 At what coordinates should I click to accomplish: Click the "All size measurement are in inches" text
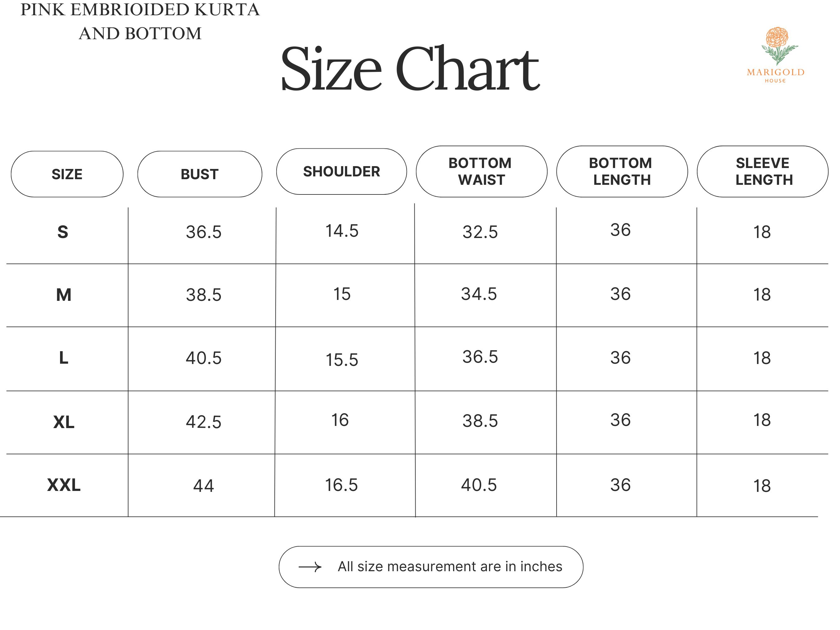(450, 567)
